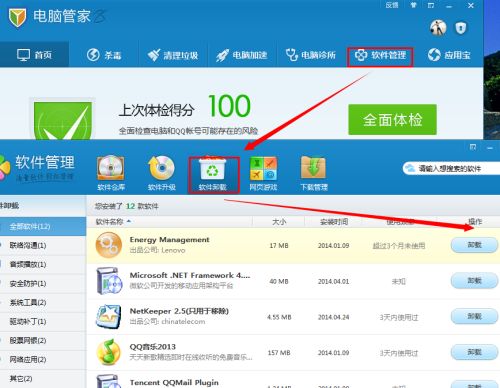
Task: Select the 全部软件(12) category
Action: (43, 227)
